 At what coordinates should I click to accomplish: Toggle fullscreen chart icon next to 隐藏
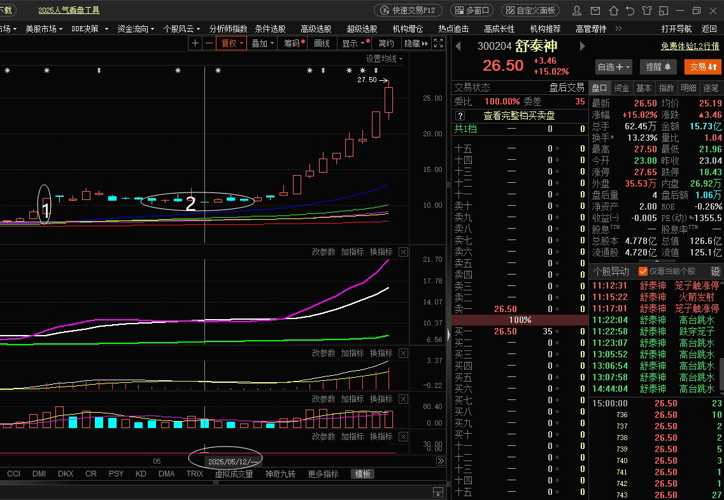click(x=438, y=43)
